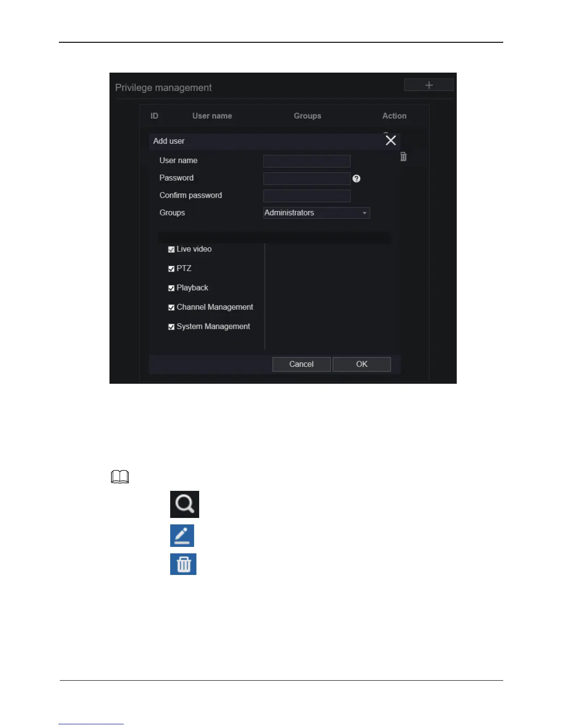Click the password help question mark icon
The width and height of the screenshot is (563, 728).
pyautogui.click(x=356, y=179)
